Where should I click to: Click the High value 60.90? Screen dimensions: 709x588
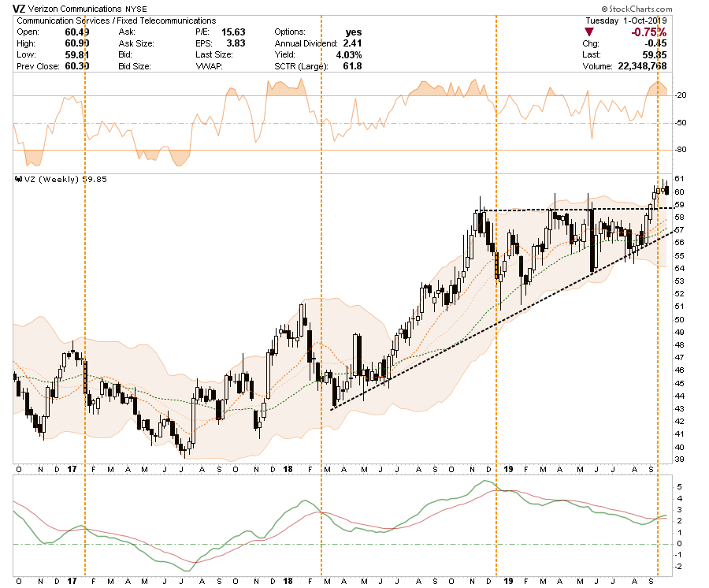(x=77, y=43)
